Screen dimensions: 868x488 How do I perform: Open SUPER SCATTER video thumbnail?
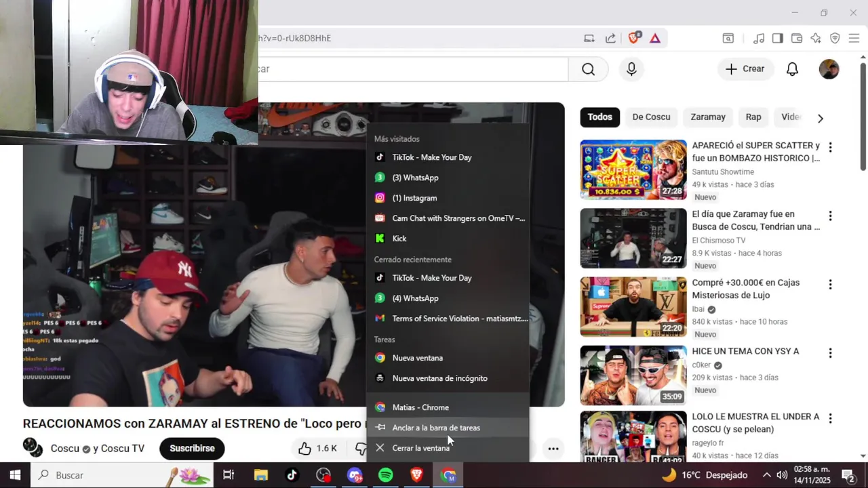click(633, 169)
